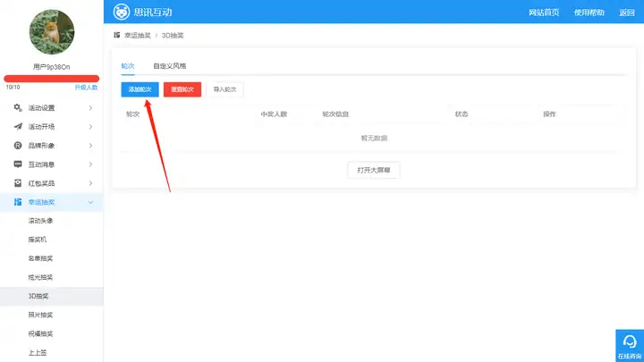This screenshot has width=644, height=362.
Task: Click the 操作 column header
Action: coord(549,114)
